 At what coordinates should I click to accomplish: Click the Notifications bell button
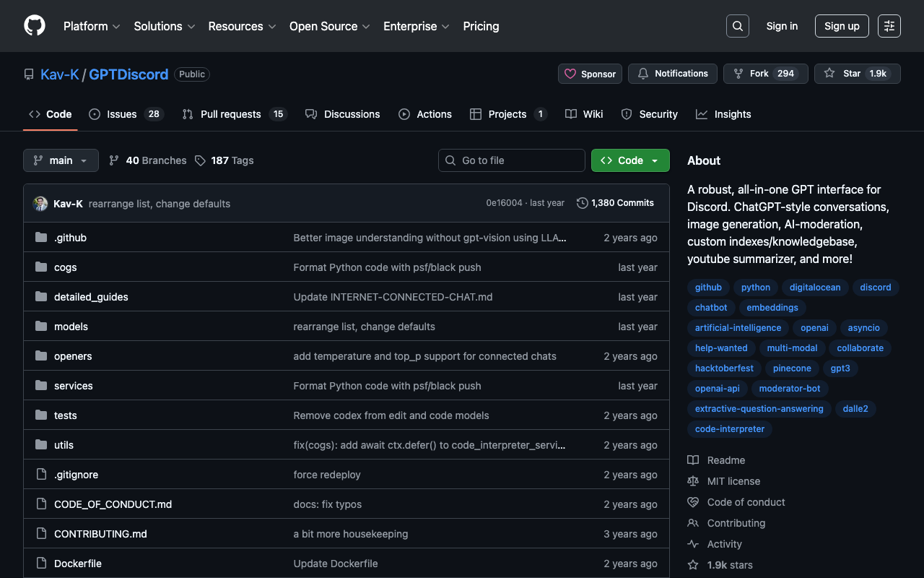pos(672,74)
